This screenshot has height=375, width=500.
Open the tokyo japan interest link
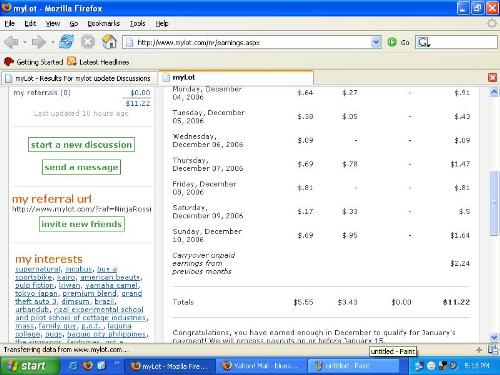click(37, 294)
